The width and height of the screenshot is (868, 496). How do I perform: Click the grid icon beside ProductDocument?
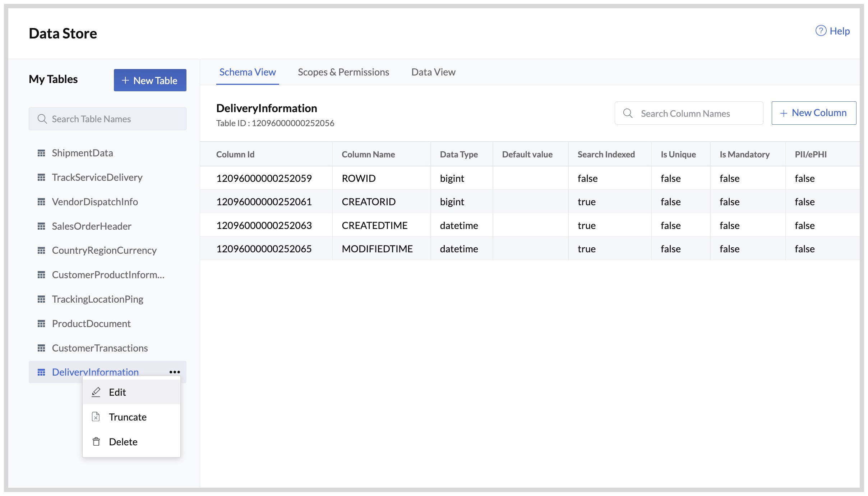coord(42,323)
